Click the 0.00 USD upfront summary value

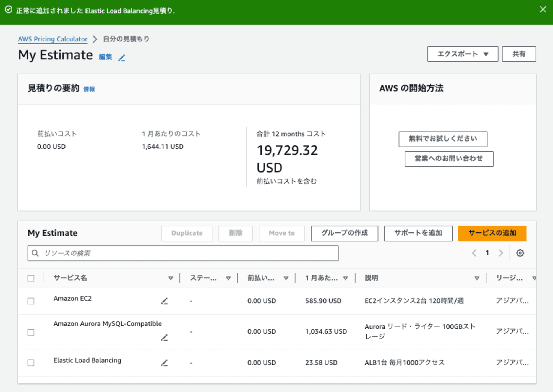(x=51, y=147)
